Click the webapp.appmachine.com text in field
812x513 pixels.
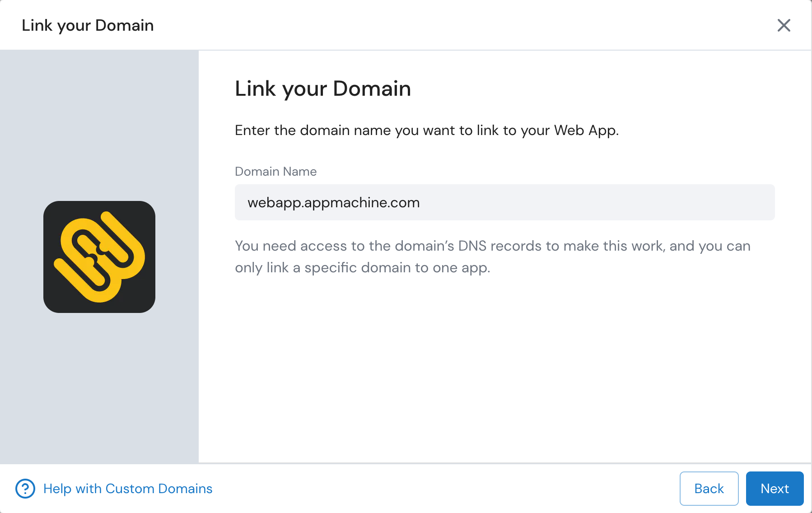(333, 203)
